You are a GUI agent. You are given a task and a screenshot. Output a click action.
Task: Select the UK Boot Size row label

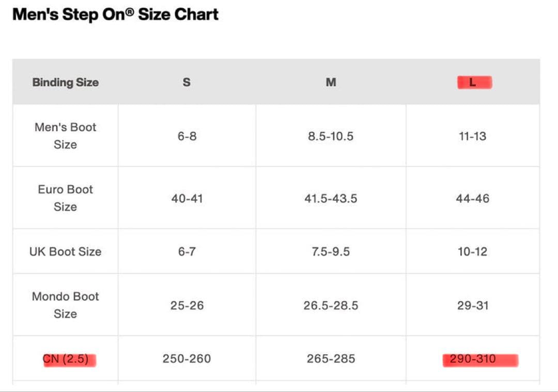66,252
